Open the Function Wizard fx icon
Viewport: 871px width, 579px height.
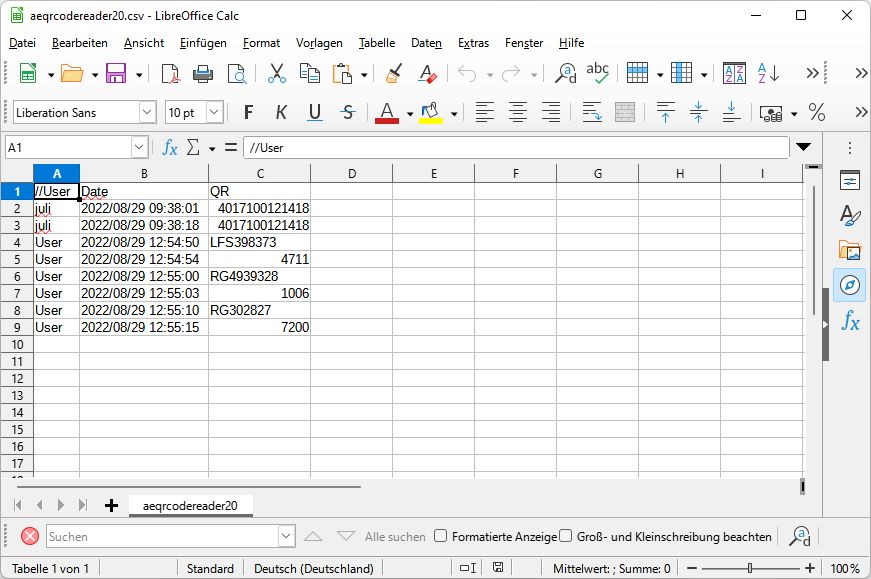coord(170,148)
